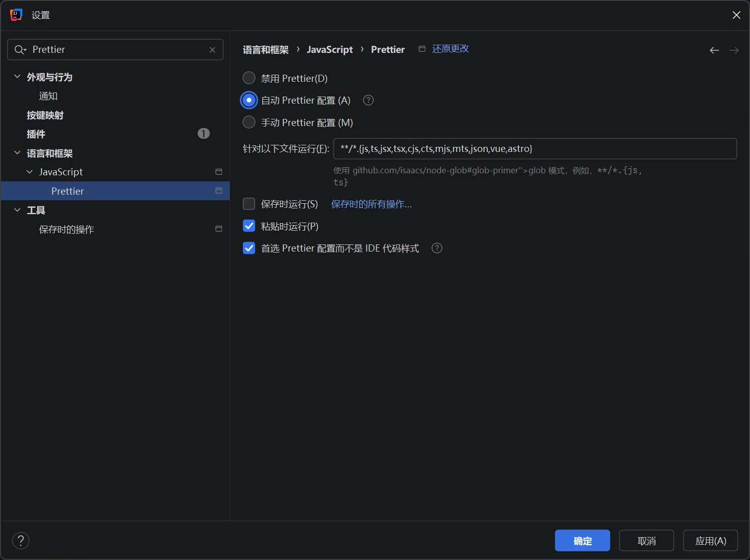Click project-level icon on JavaScript row

219,172
